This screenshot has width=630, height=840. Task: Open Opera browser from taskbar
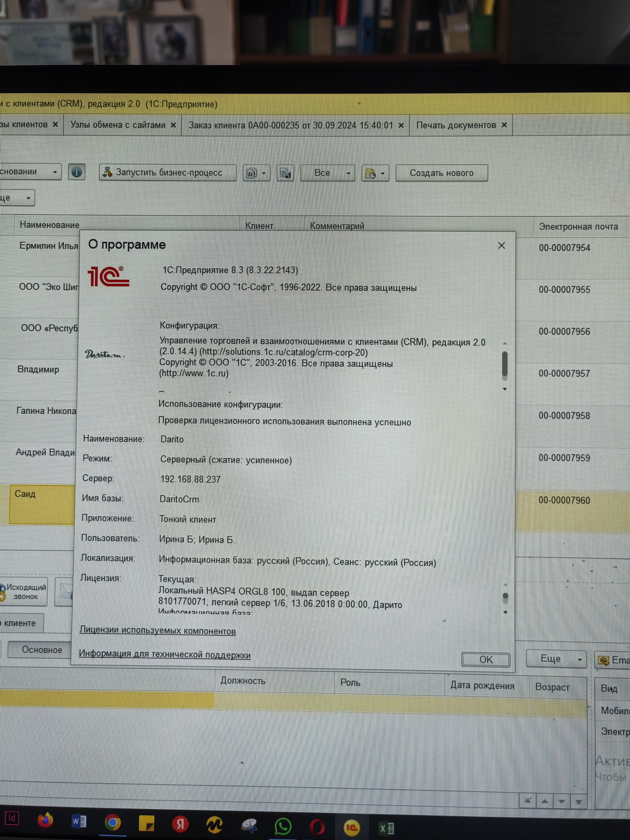point(317,827)
